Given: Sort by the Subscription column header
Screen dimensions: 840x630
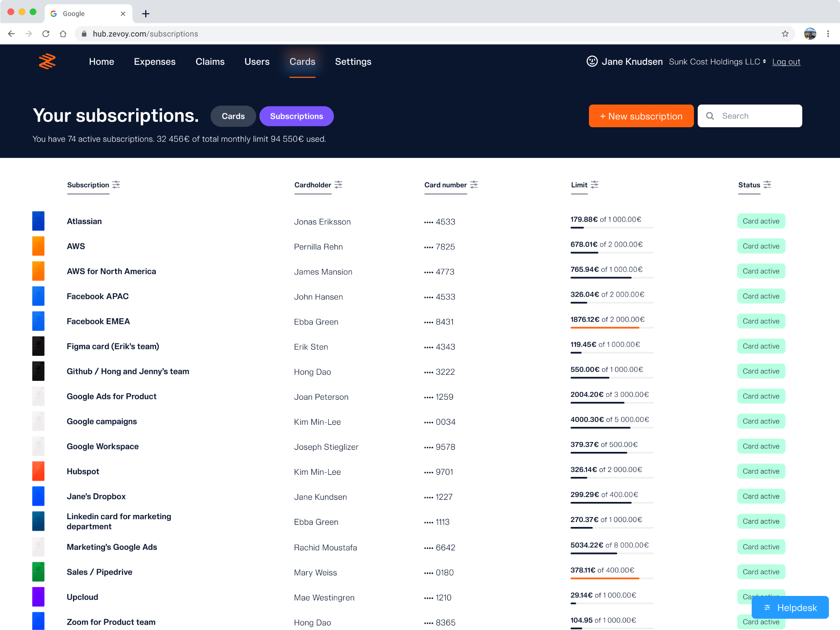Looking at the screenshot, I should click(x=88, y=185).
